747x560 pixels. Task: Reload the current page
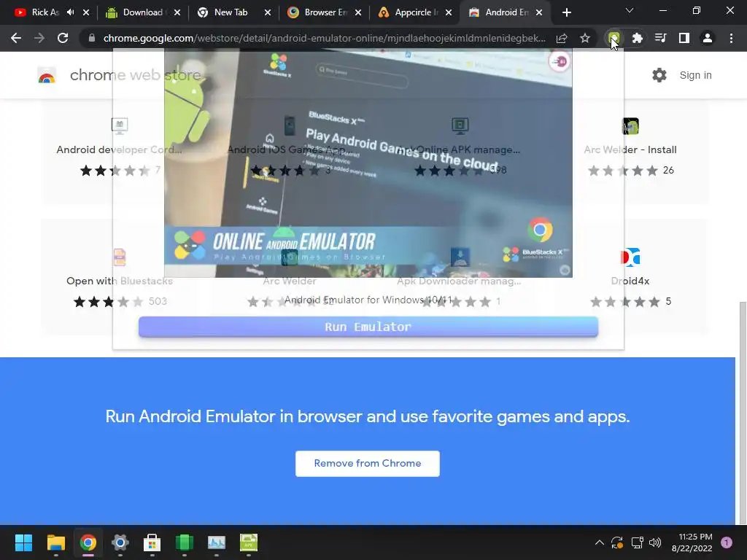click(63, 38)
